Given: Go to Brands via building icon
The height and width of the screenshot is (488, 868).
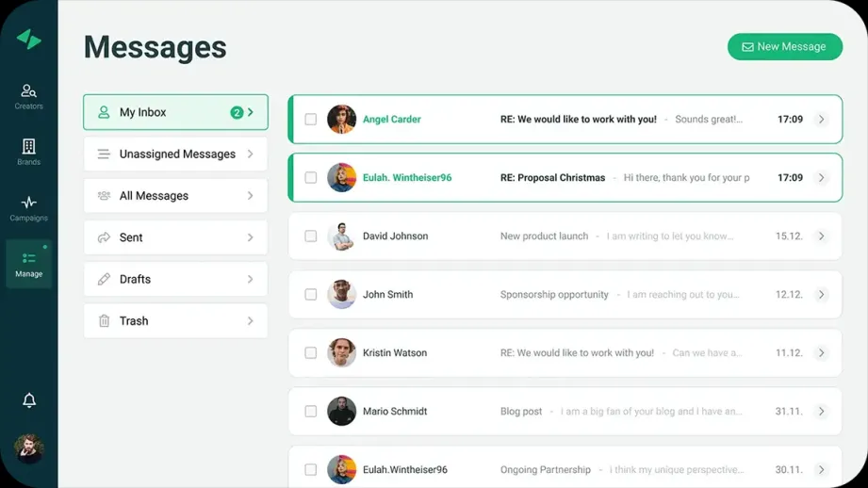Looking at the screenshot, I should coord(28,152).
